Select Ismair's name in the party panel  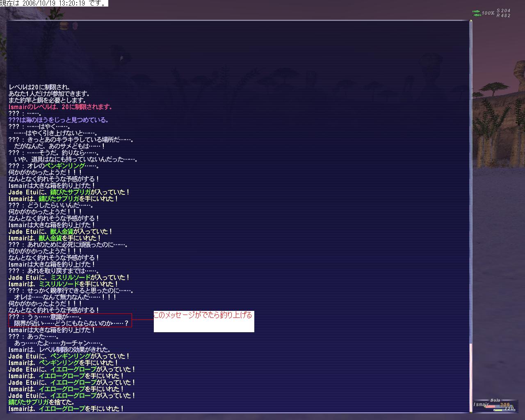click(481, 404)
